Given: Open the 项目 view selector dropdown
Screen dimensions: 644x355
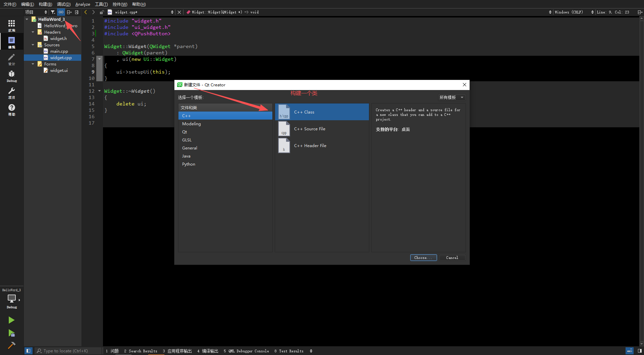Looking at the screenshot, I should [36, 12].
